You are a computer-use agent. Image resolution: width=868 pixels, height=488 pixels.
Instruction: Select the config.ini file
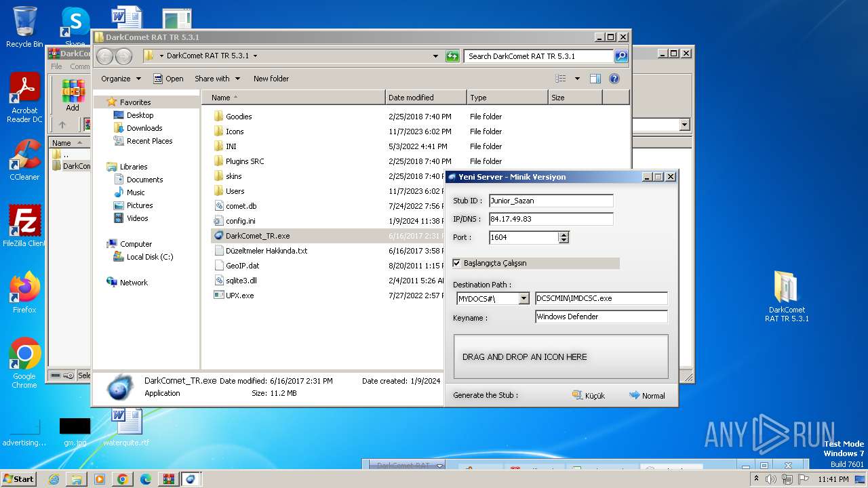pyautogui.click(x=240, y=221)
